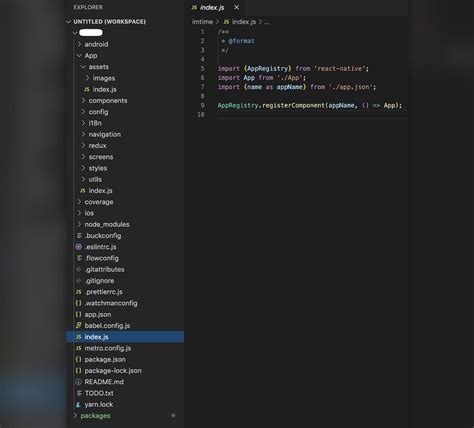Open index.js inside assets folder
The width and height of the screenshot is (474, 428).
(x=104, y=89)
